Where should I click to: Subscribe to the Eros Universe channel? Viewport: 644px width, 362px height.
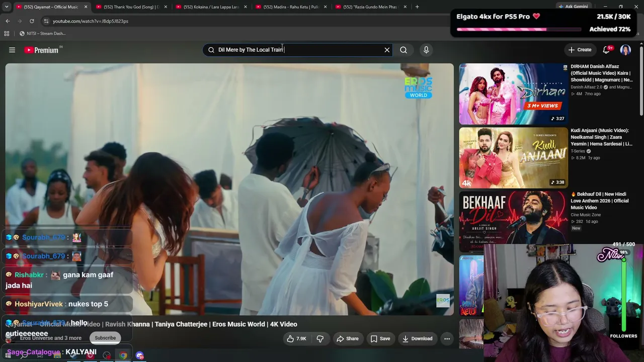pos(105,338)
